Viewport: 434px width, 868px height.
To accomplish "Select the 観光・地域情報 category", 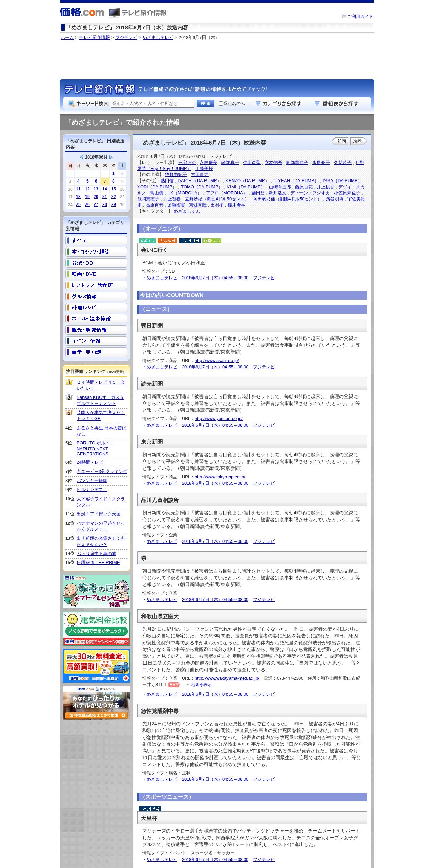I will (x=96, y=330).
